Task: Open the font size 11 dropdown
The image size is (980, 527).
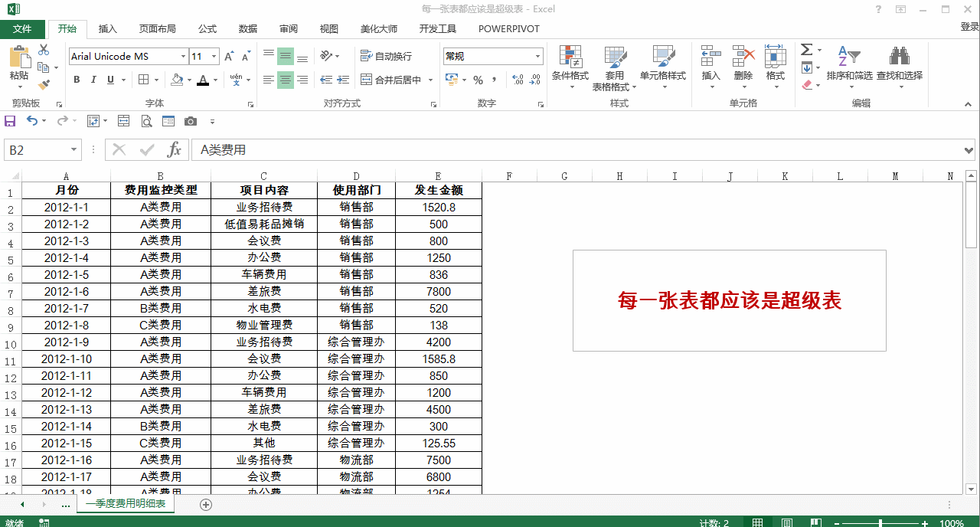Action: click(214, 57)
